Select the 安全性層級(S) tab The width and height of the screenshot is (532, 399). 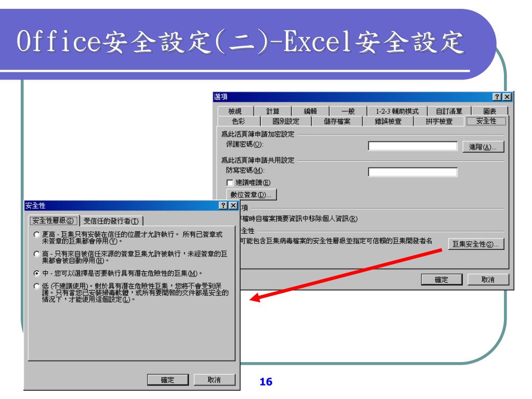(x=54, y=220)
